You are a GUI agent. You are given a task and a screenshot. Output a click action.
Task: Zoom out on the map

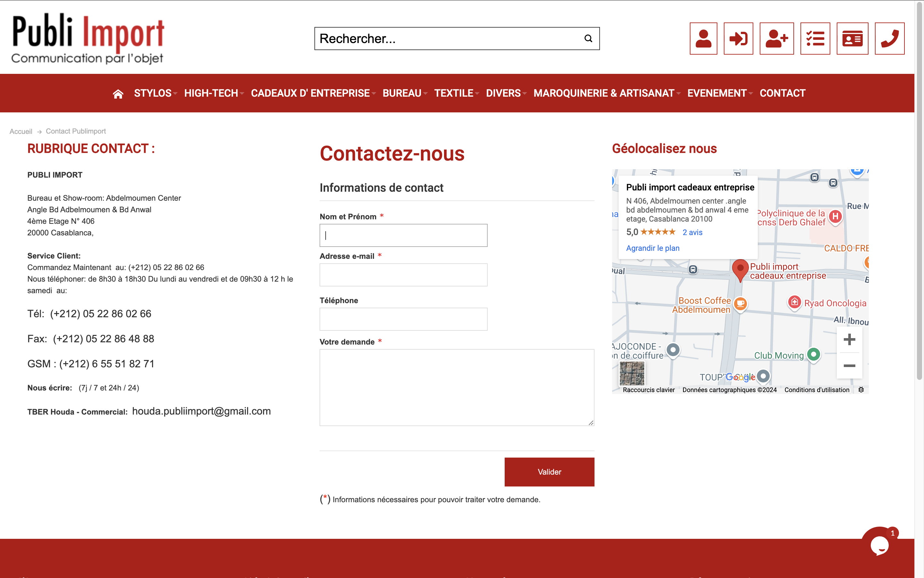pos(849,366)
